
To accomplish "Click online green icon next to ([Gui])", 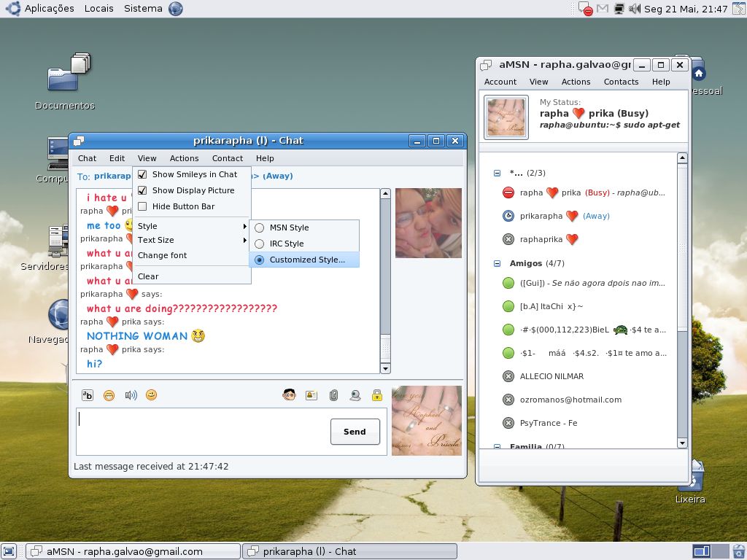I will (x=508, y=283).
